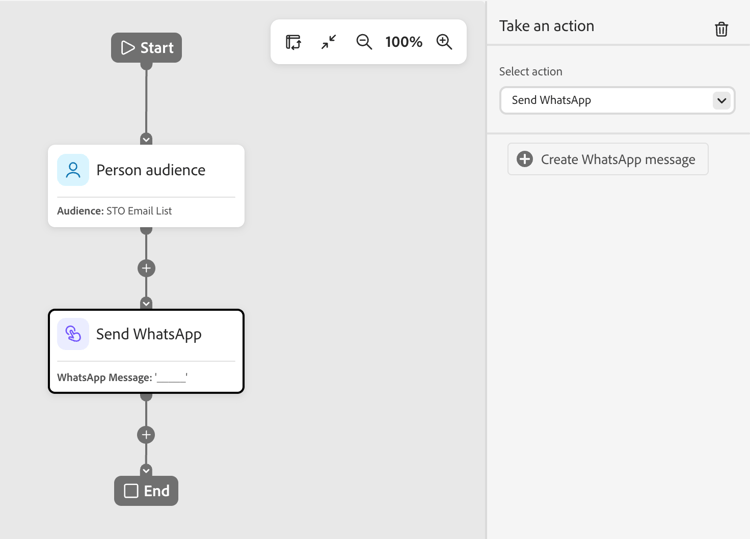Viewport: 750px width, 539px height.
Task: Click Create WhatsApp message button
Action: click(607, 159)
